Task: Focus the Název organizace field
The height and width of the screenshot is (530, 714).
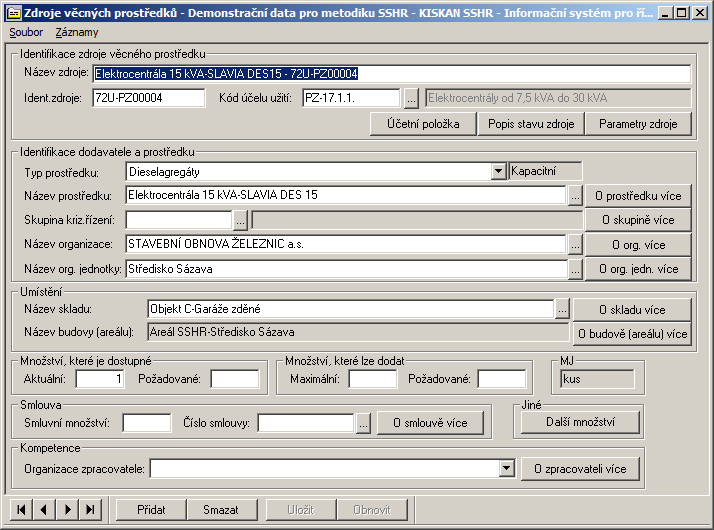Action: pyautogui.click(x=346, y=245)
